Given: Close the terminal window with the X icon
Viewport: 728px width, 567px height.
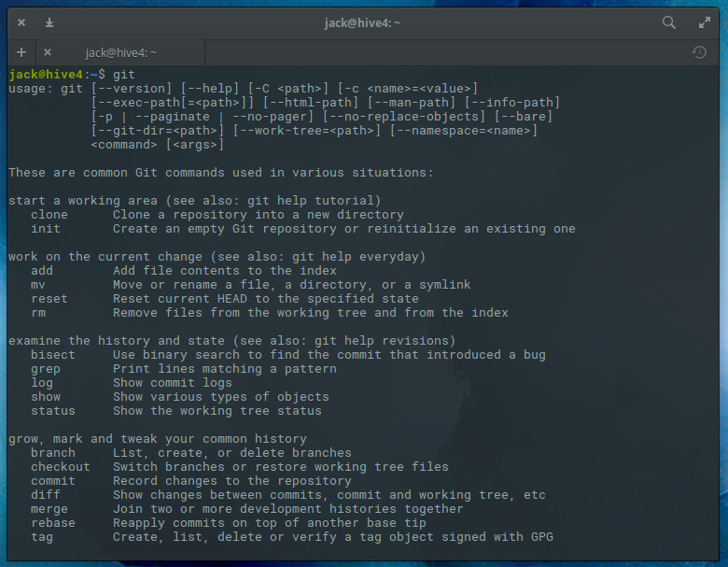Looking at the screenshot, I should pos(21,22).
